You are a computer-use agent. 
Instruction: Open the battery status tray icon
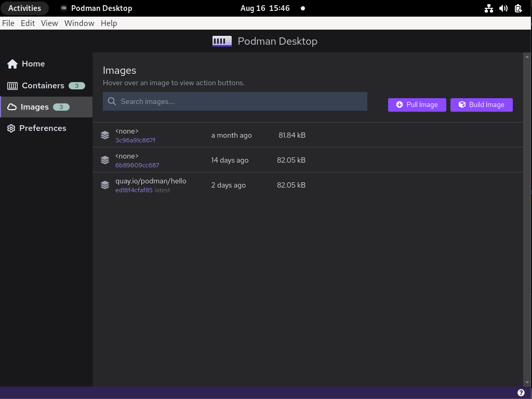click(518, 8)
